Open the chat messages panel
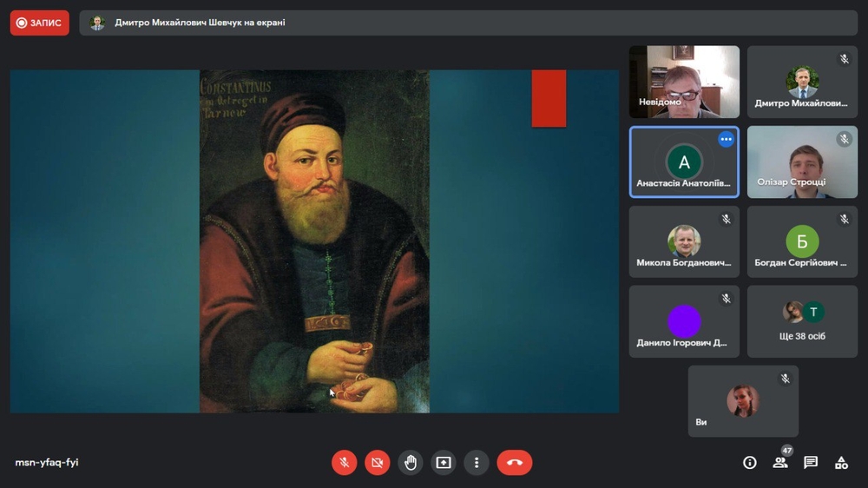This screenshot has width=868, height=488. [x=811, y=463]
